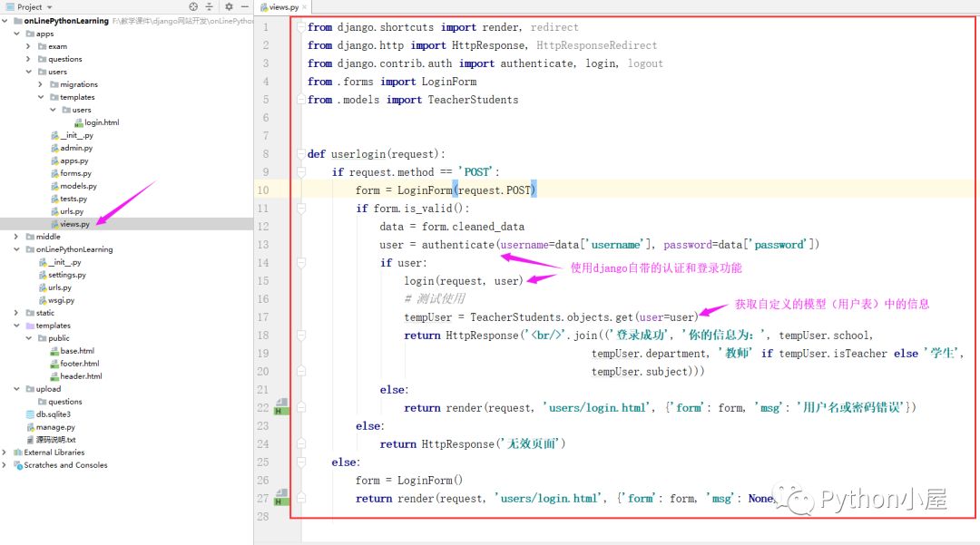Click the HTML gutter icon on line 27

[281, 498]
